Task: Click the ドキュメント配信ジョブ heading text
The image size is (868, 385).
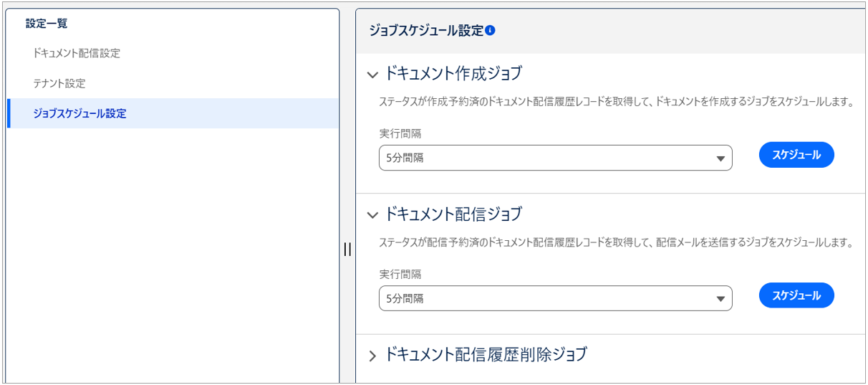Action: (x=453, y=214)
